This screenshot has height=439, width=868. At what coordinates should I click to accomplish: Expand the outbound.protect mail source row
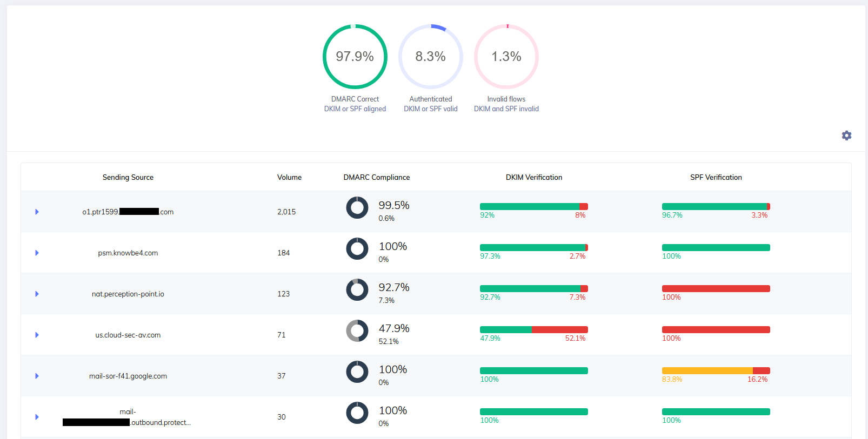pos(37,417)
